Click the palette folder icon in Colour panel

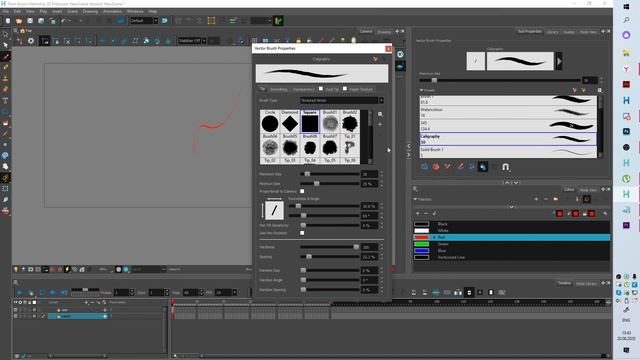(556, 199)
